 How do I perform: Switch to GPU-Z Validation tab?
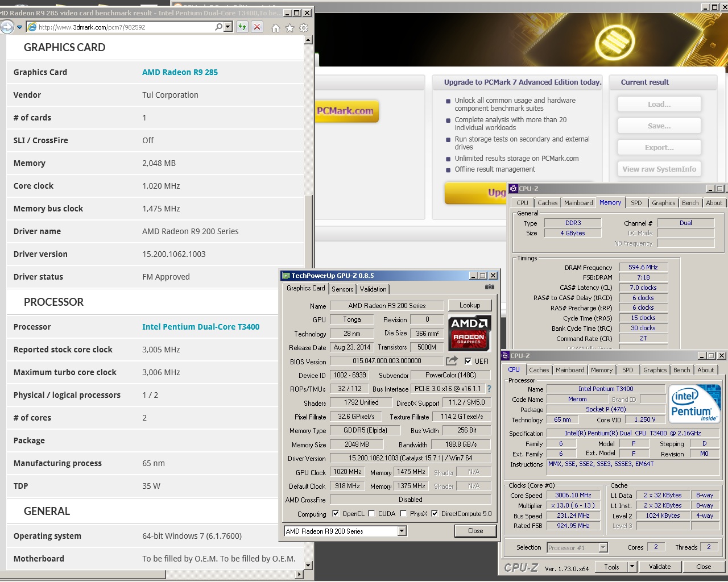tap(373, 289)
